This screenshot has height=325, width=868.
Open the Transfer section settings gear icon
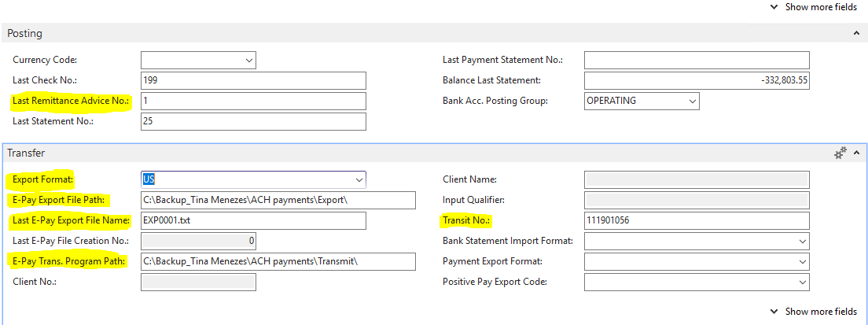(x=840, y=153)
